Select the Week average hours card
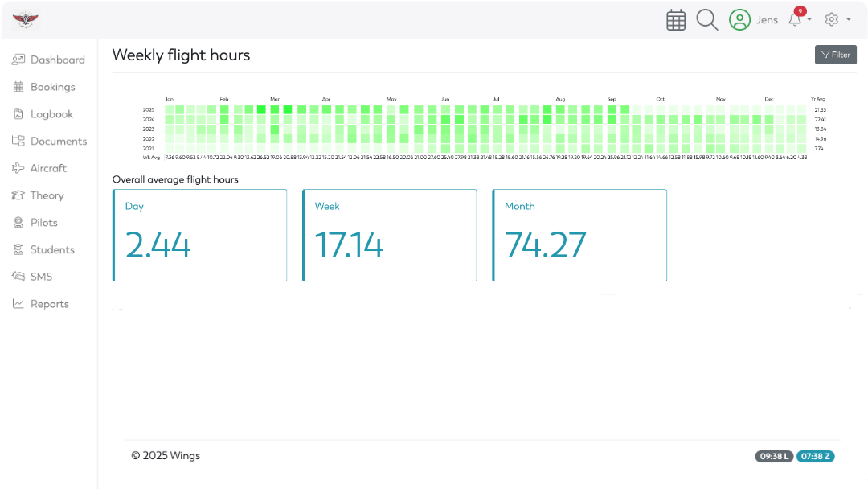This screenshot has height=489, width=868. tap(390, 236)
